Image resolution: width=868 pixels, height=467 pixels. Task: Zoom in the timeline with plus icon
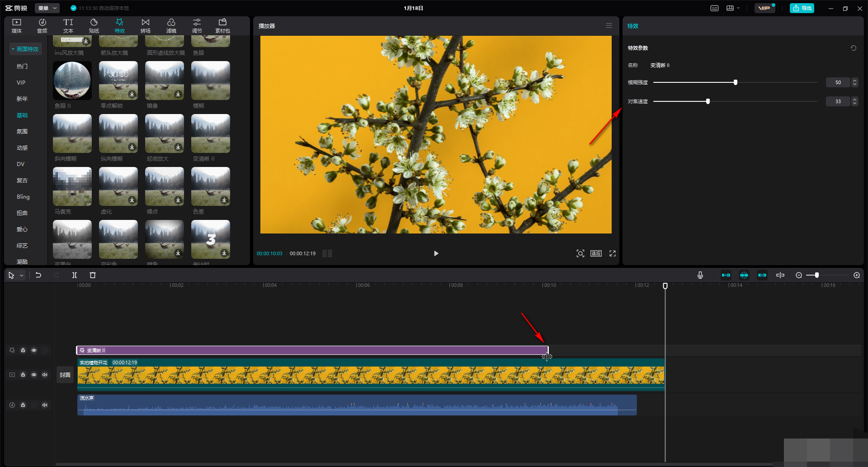[857, 275]
